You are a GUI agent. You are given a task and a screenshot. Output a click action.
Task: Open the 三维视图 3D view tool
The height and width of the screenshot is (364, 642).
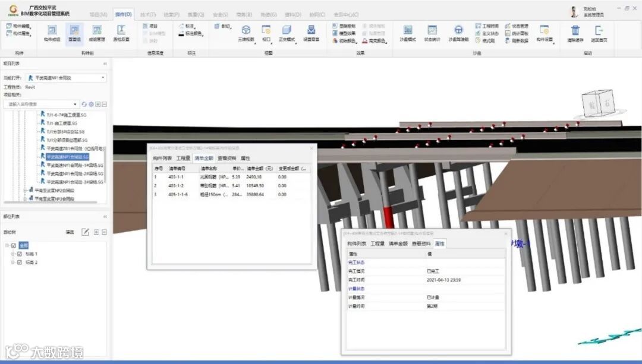246,33
